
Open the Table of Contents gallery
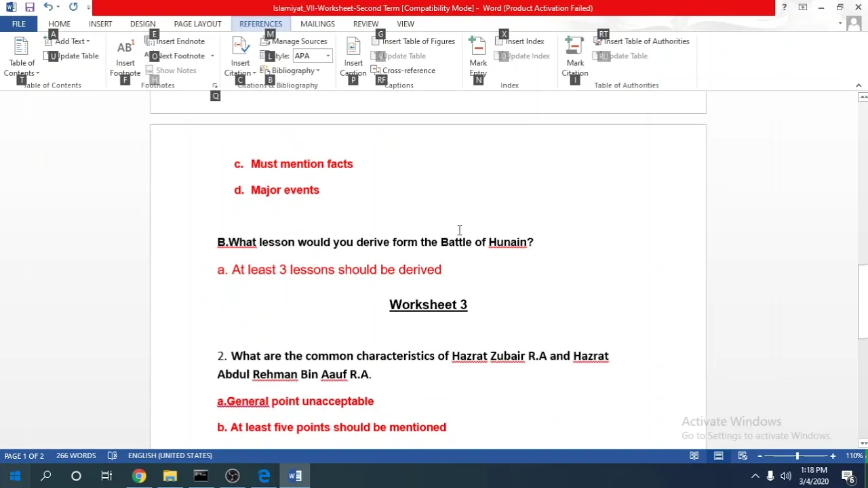(x=22, y=58)
